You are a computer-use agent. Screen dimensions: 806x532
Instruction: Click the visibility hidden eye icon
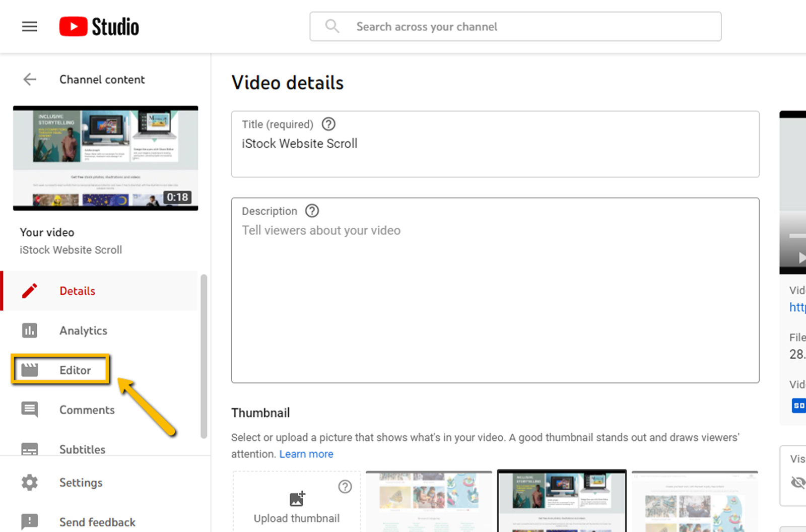[x=798, y=482]
